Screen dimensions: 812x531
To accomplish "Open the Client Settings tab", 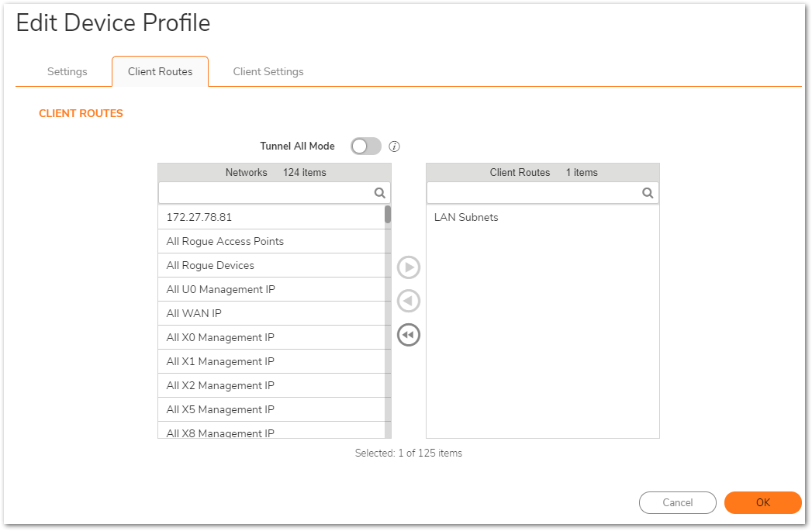I will click(x=268, y=71).
